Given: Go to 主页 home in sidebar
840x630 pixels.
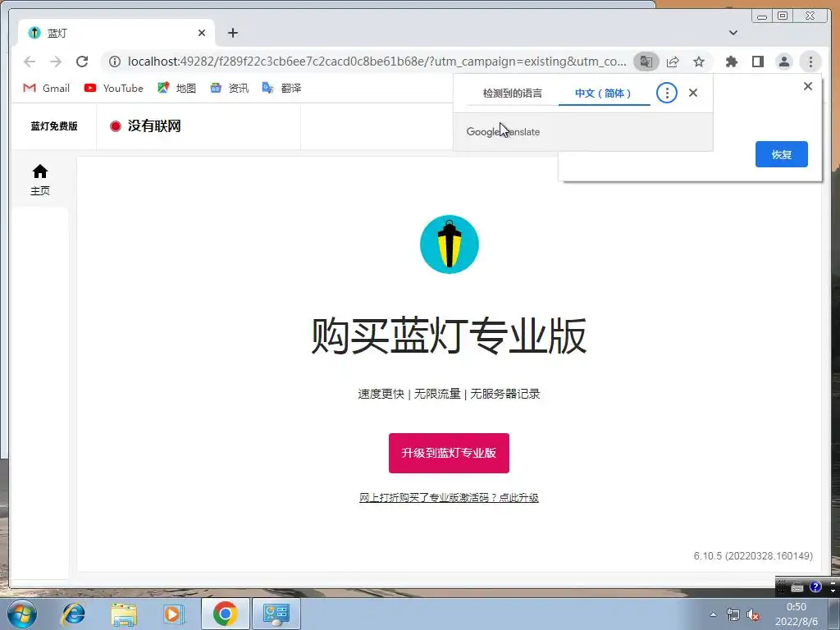Looking at the screenshot, I should click(x=40, y=180).
